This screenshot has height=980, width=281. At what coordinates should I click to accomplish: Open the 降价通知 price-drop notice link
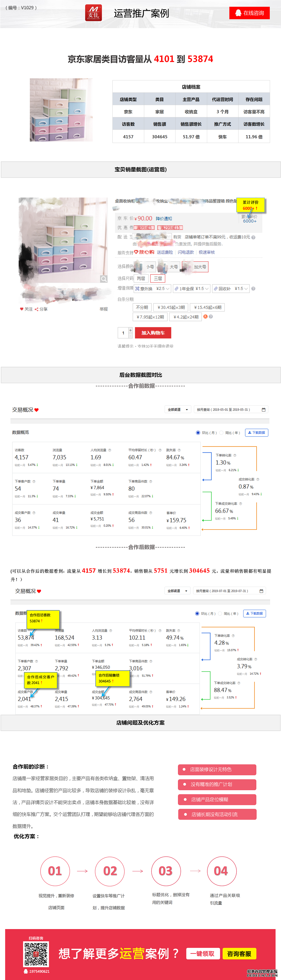(164, 218)
